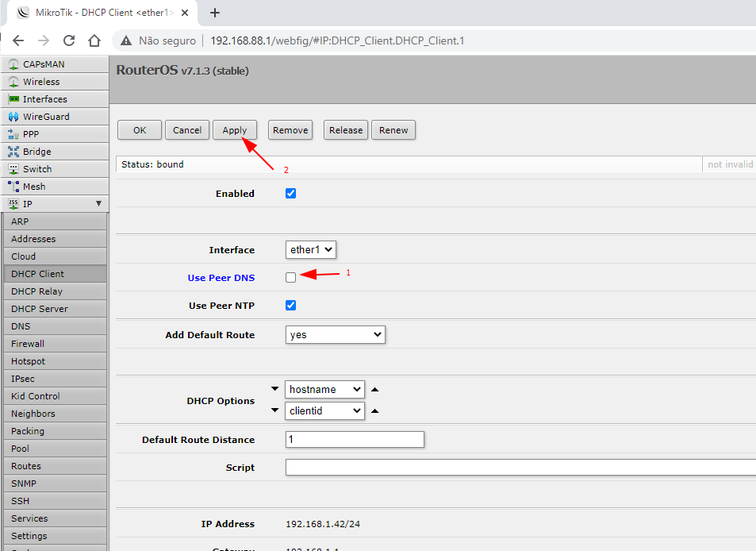Reload the webfig page

point(69,40)
